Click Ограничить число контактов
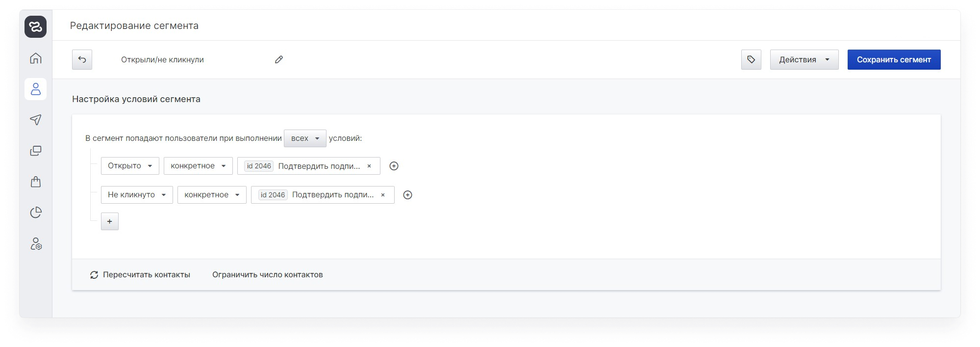Screen dimensions: 980x347 268,275
